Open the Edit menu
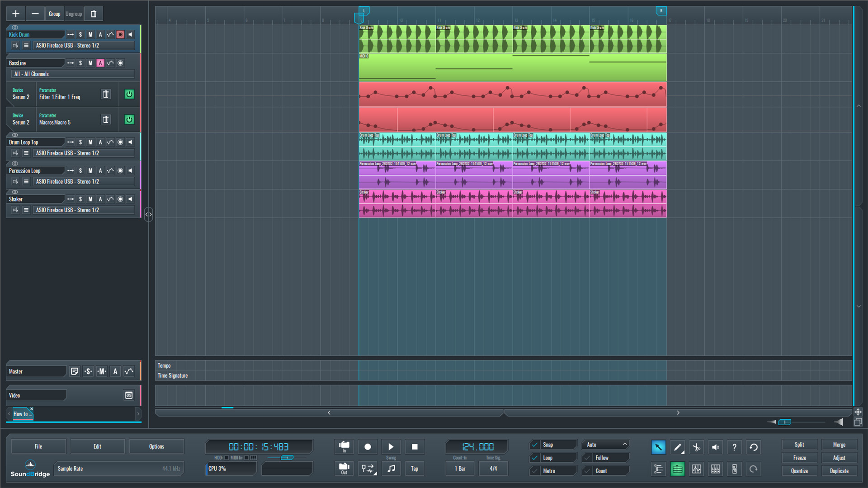Image resolution: width=868 pixels, height=488 pixels. 97,446
